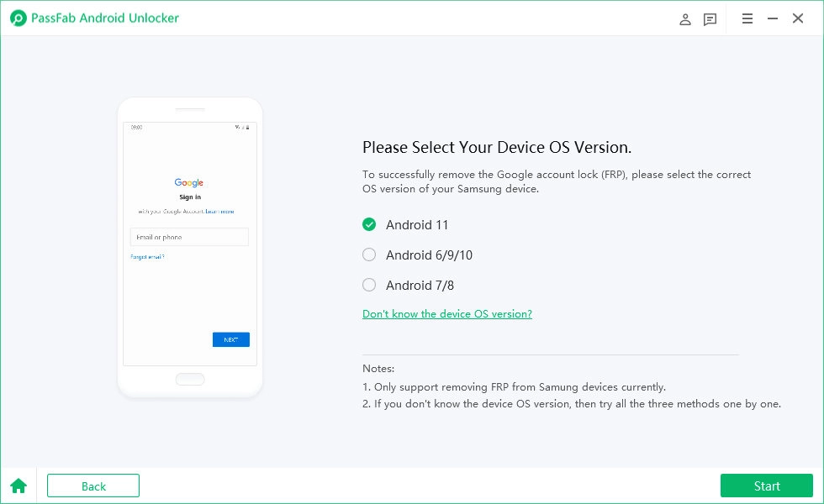Click the Start button

pos(766,486)
